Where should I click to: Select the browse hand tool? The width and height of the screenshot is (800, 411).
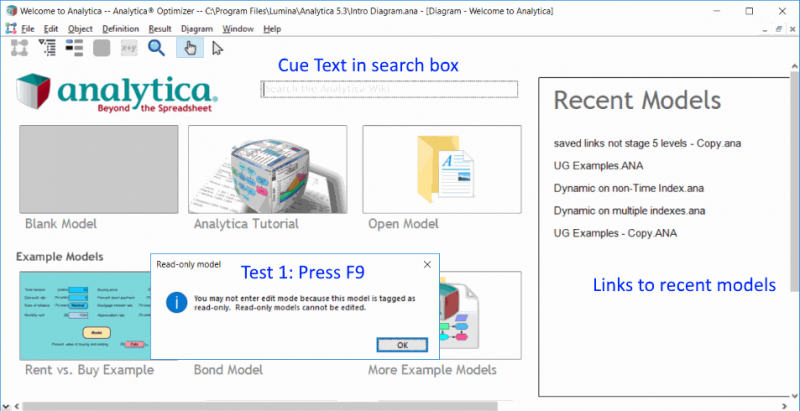(190, 48)
